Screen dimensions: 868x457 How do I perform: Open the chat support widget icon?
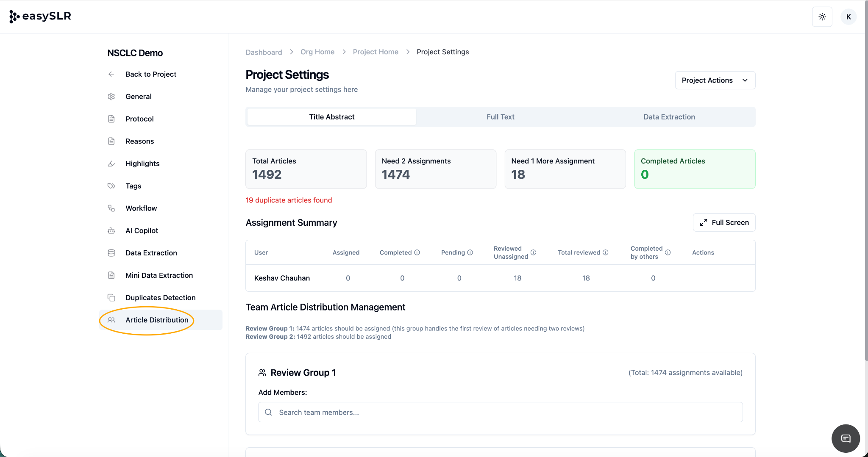click(x=846, y=438)
